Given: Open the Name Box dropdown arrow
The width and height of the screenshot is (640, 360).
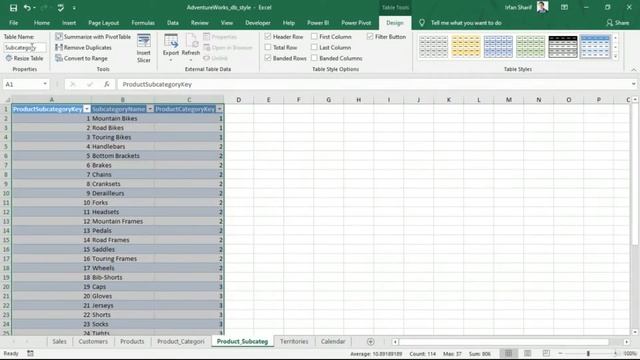Looking at the screenshot, I should [x=45, y=84].
